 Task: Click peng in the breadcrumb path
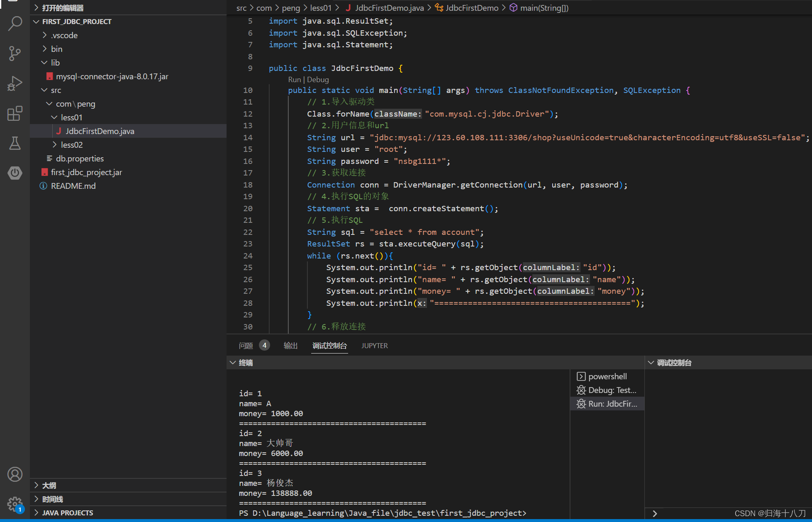pyautogui.click(x=291, y=8)
